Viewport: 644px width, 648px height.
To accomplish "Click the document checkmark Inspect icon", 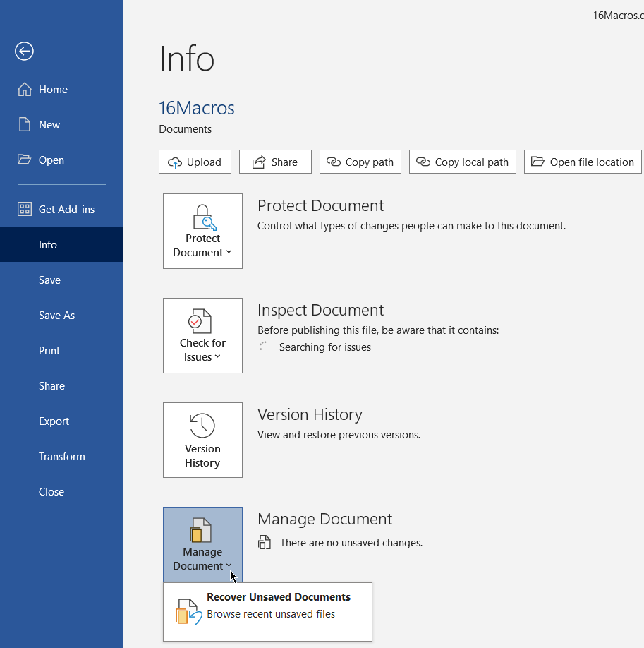I will pos(200,321).
